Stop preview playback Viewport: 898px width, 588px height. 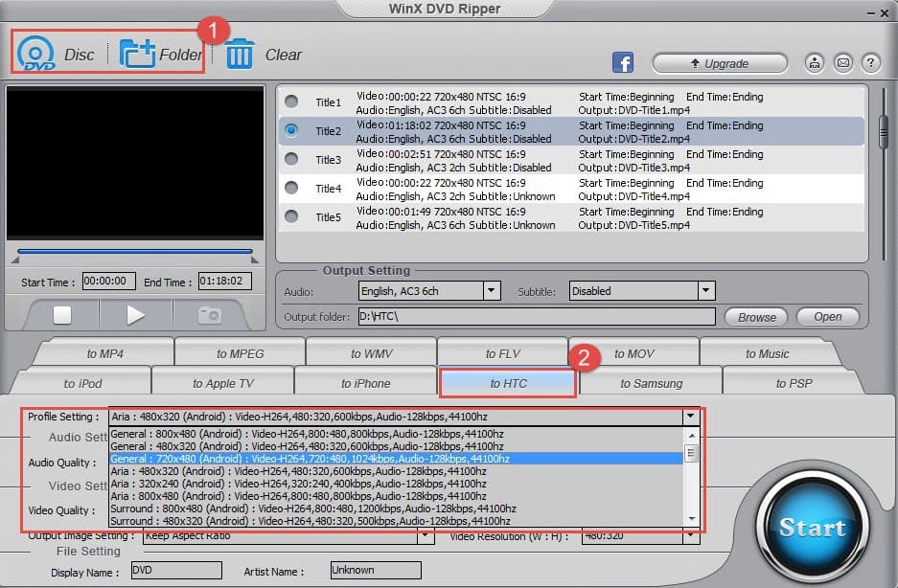(62, 315)
